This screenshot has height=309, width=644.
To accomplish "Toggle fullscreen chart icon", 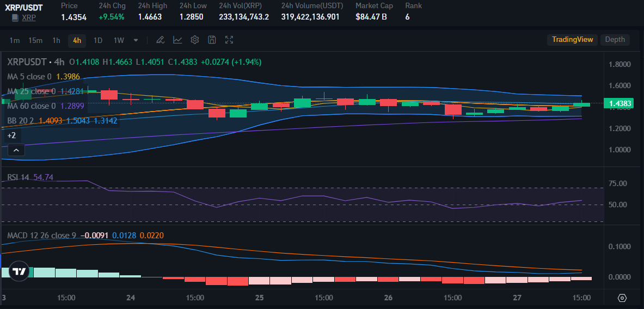I will (229, 40).
